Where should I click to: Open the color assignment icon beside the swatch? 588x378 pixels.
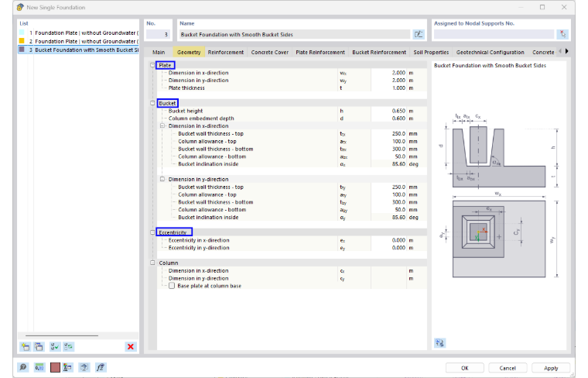coord(68,367)
